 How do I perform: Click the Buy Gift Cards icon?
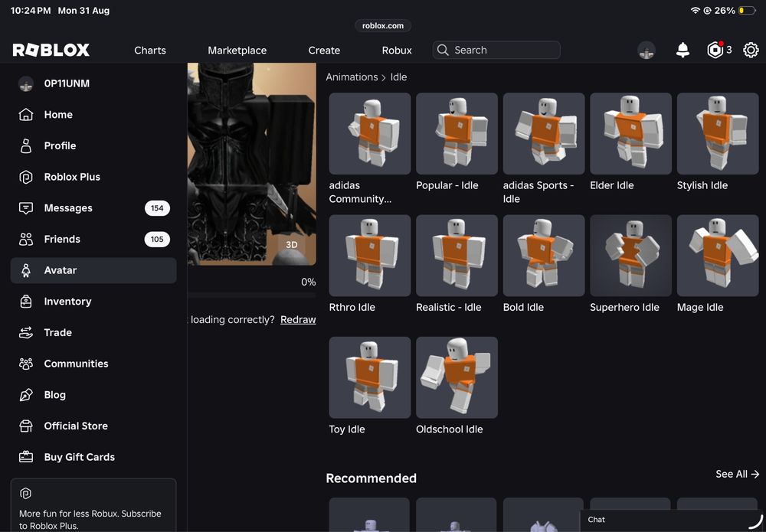coord(26,457)
